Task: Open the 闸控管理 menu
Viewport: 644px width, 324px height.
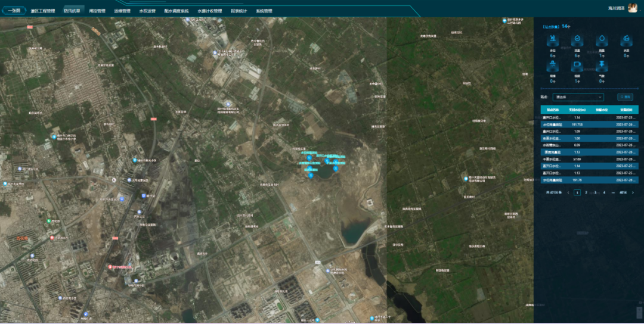Action: coord(97,11)
